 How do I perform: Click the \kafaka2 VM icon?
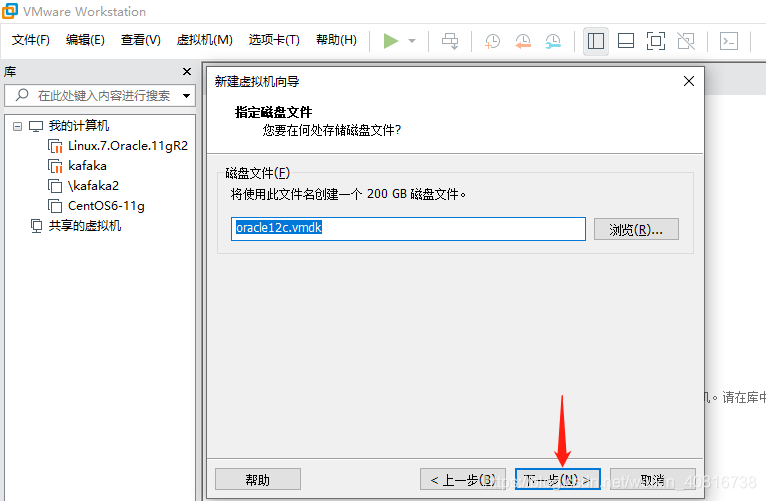tap(55, 186)
